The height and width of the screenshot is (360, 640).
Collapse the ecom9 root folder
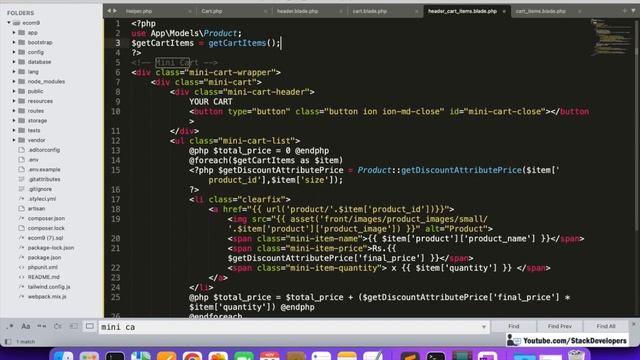9,23
